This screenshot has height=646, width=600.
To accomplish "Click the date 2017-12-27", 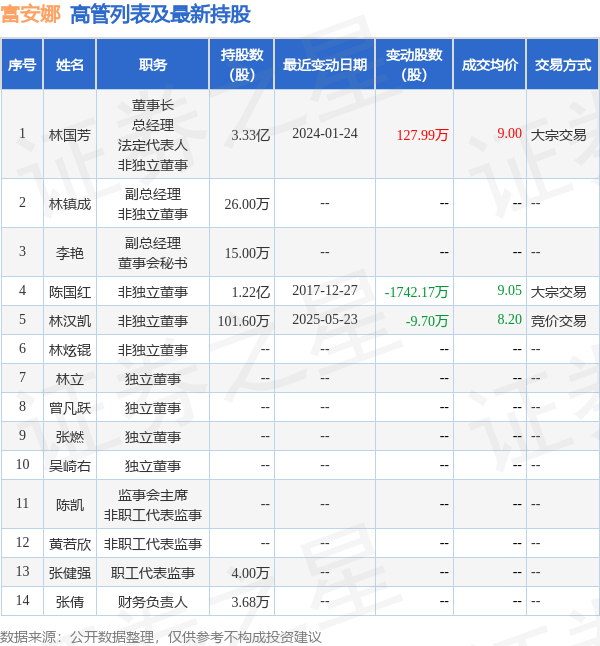I will (x=325, y=290).
